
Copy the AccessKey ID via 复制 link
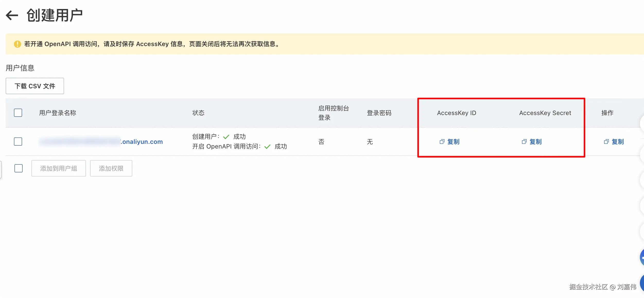pos(453,142)
